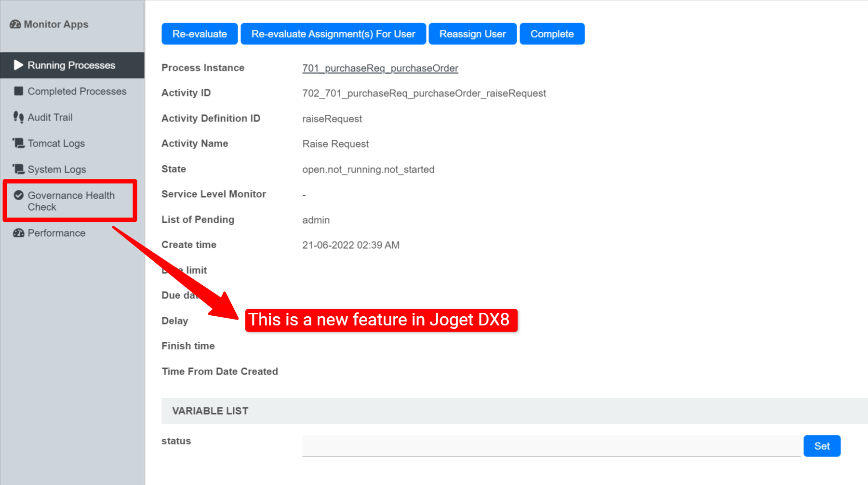Open the Performance page
Viewport: 868px width, 485px height.
click(72, 233)
